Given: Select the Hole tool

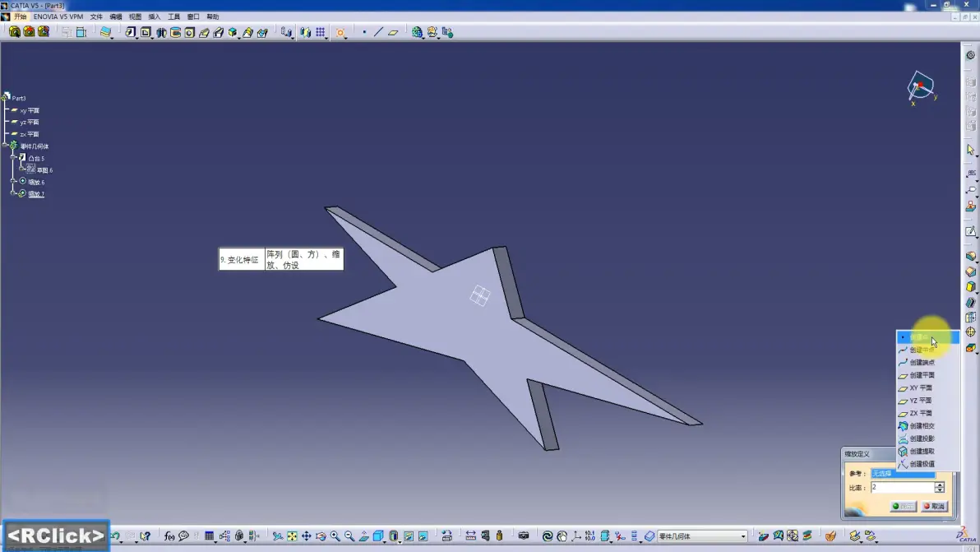Looking at the screenshot, I should [189, 32].
